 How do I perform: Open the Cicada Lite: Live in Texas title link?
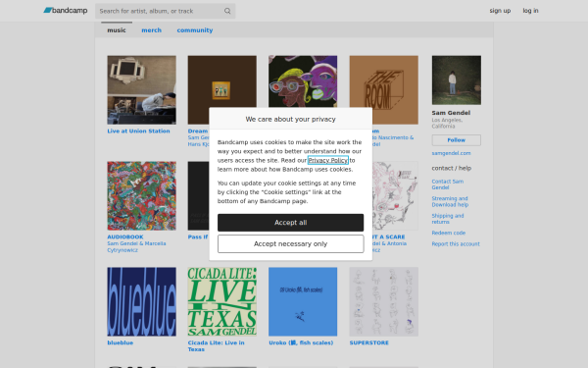tap(216, 346)
